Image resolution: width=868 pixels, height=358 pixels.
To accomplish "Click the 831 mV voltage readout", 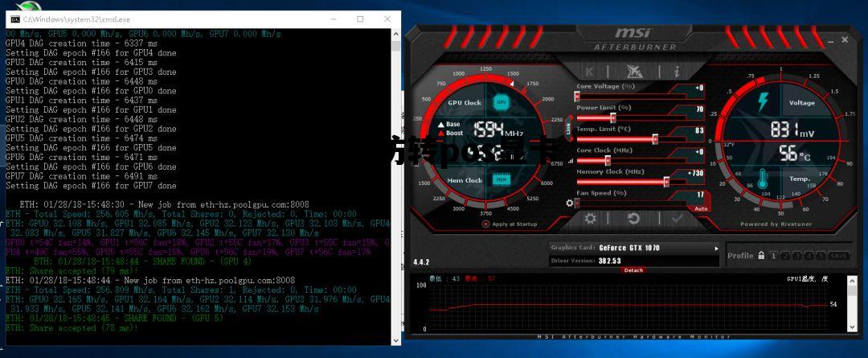I will (792, 130).
